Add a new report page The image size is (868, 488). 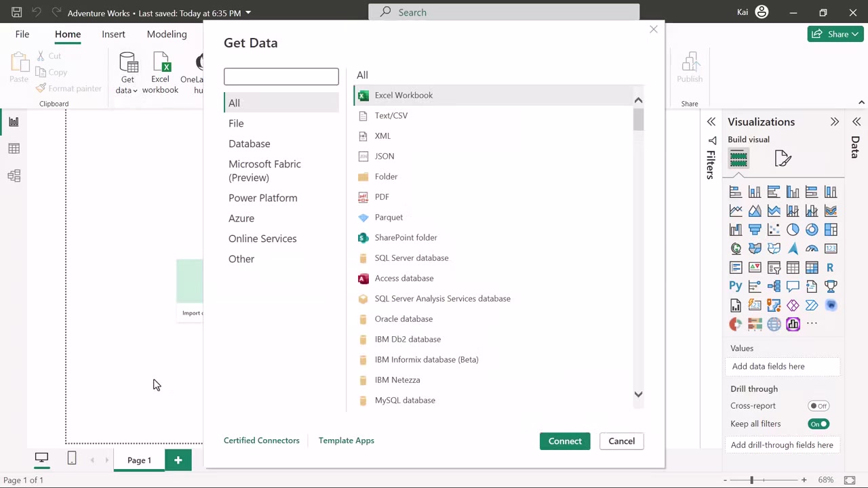click(x=178, y=460)
